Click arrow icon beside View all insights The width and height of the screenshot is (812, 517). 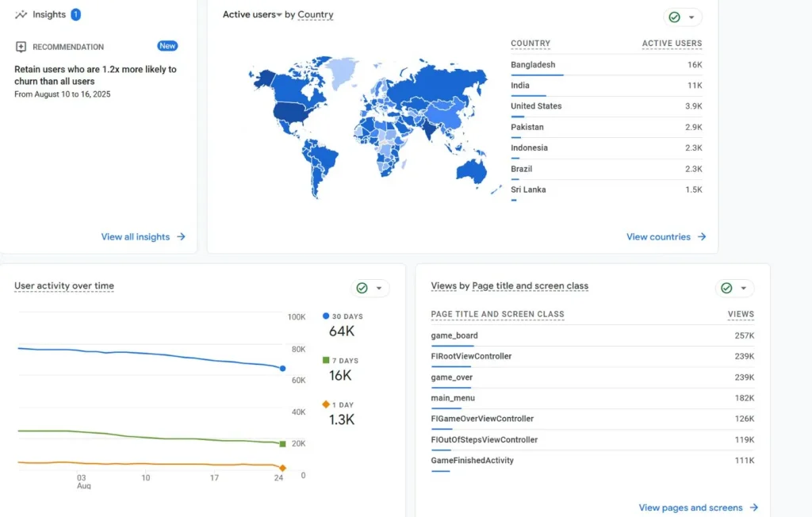(x=182, y=237)
